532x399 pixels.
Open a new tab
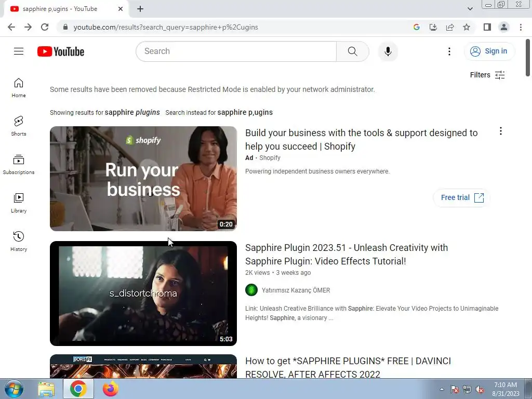[140, 9]
